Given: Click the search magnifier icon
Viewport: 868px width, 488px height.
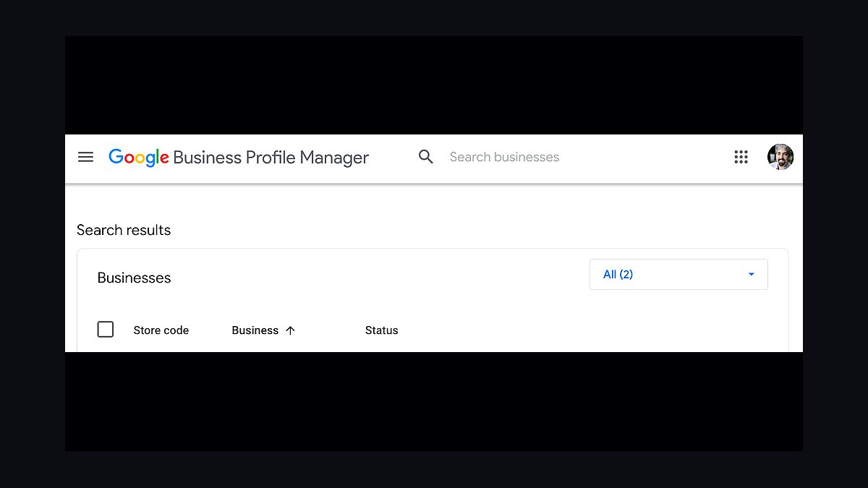Looking at the screenshot, I should coord(426,157).
